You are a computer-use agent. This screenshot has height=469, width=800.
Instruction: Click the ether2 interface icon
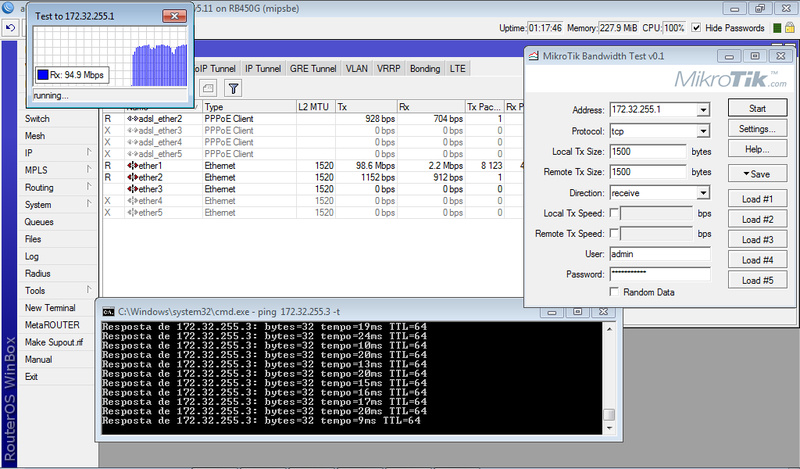pos(132,177)
